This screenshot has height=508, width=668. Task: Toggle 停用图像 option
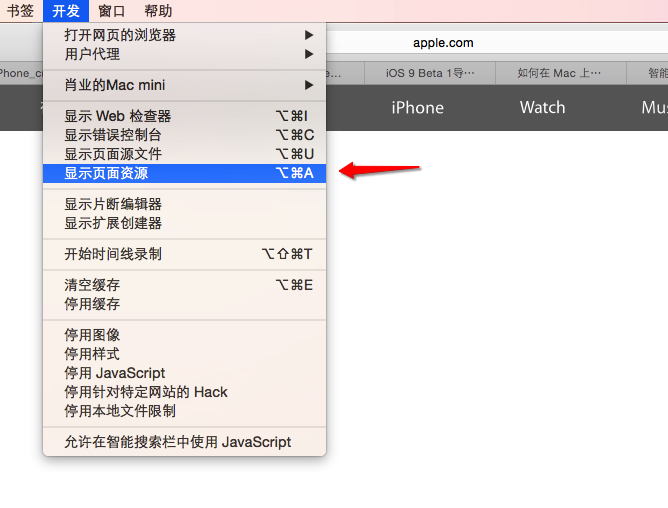184,335
